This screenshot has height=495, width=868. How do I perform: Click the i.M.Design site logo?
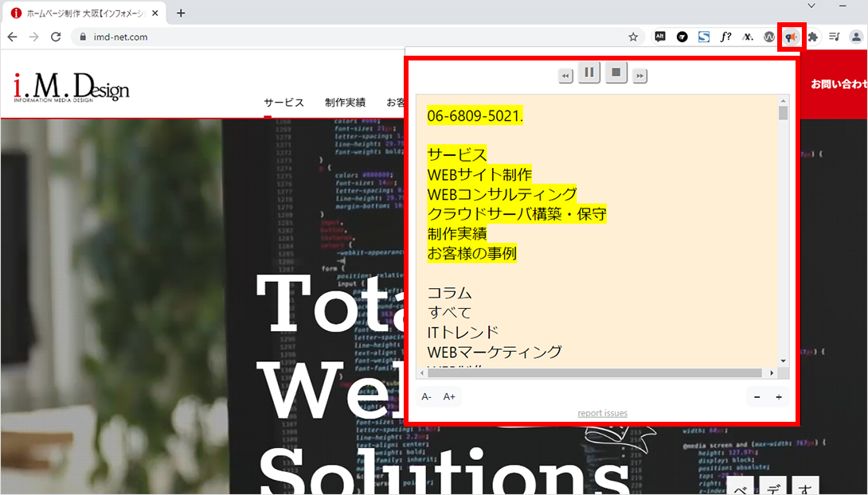pos(72,88)
